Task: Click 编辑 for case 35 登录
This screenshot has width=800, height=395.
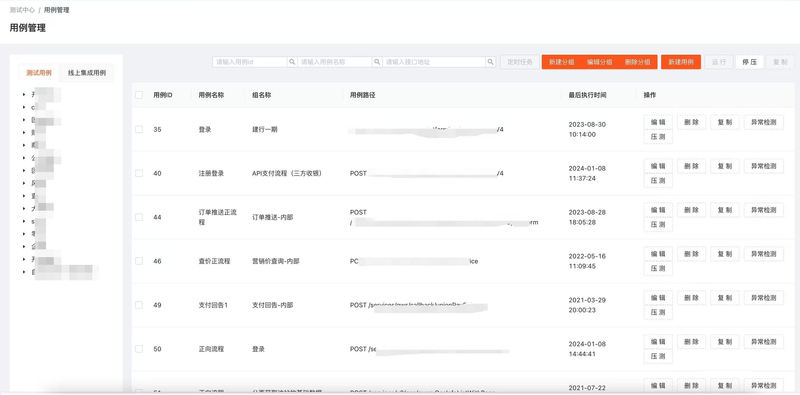Action: [x=658, y=122]
